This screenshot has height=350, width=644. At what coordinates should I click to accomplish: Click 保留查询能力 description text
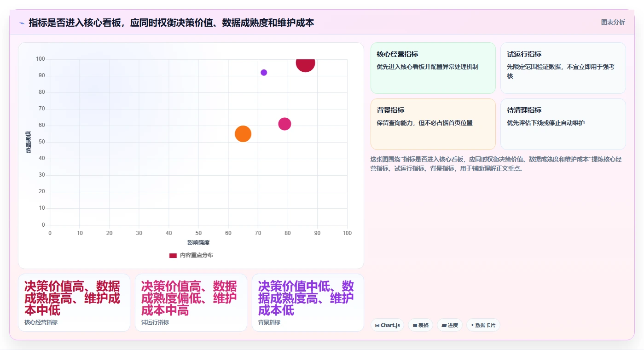[425, 123]
